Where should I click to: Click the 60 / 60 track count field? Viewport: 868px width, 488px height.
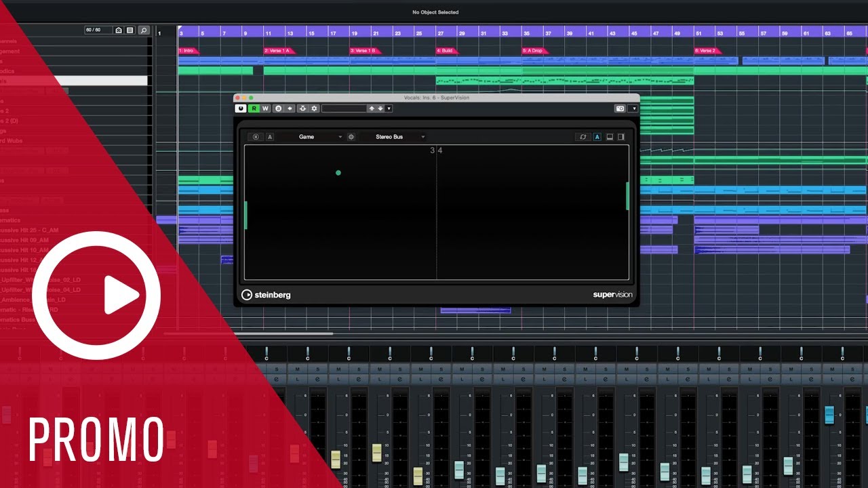pyautogui.click(x=98, y=30)
